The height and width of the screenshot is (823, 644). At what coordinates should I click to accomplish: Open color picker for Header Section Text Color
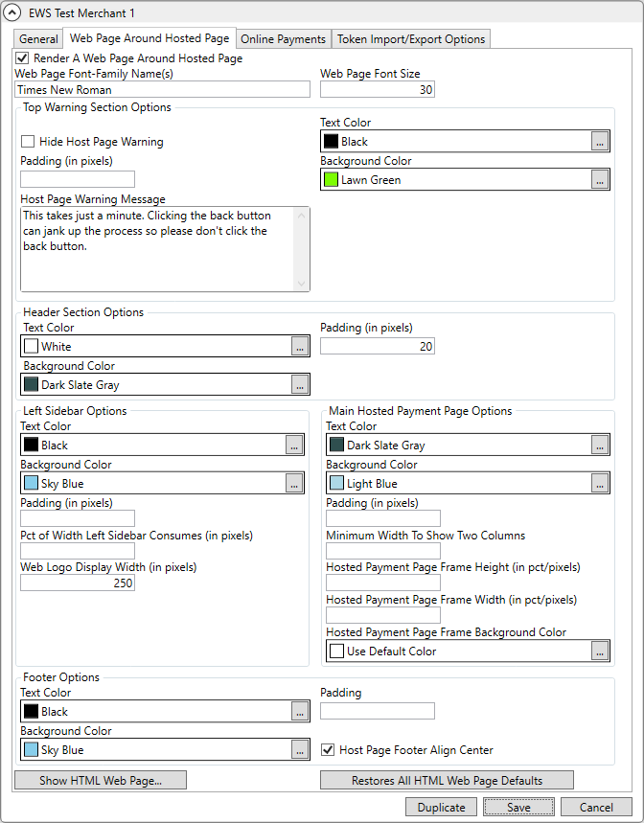299,346
